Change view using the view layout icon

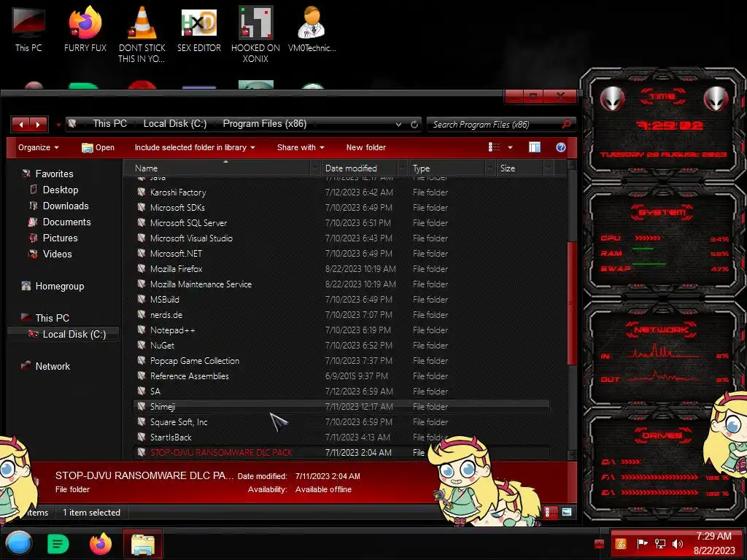(x=494, y=147)
